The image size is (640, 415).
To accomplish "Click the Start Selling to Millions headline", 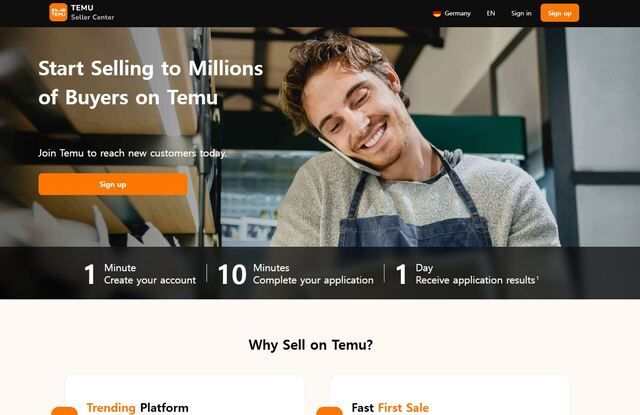I will [x=151, y=83].
